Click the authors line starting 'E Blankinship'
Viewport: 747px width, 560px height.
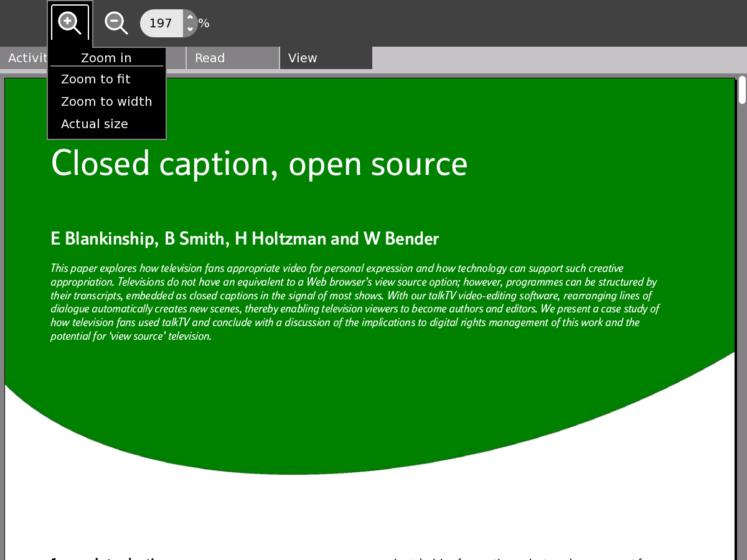pos(245,239)
